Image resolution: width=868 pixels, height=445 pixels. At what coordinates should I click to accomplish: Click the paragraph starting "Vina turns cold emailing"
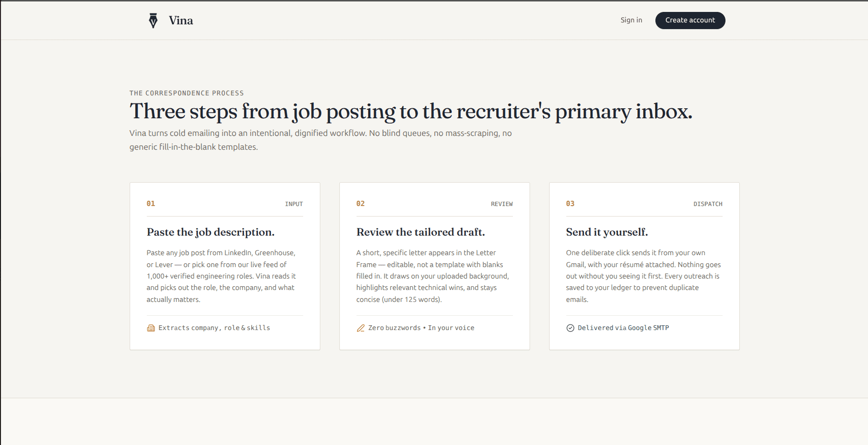(321, 140)
